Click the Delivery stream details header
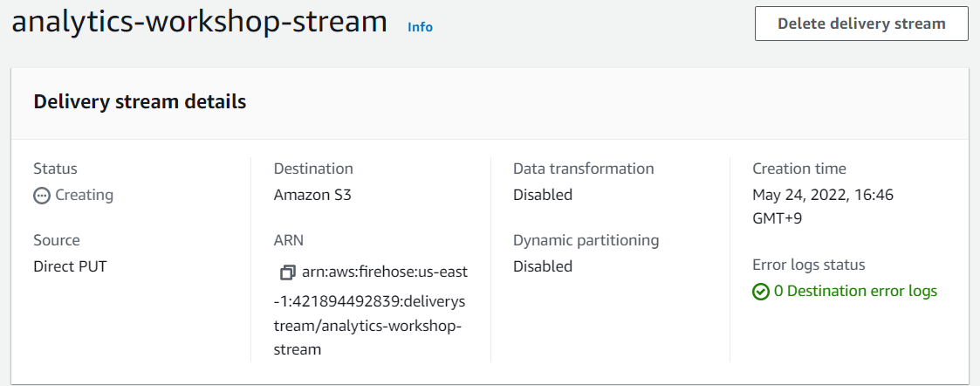Viewport: 980px width, 386px height. click(140, 101)
